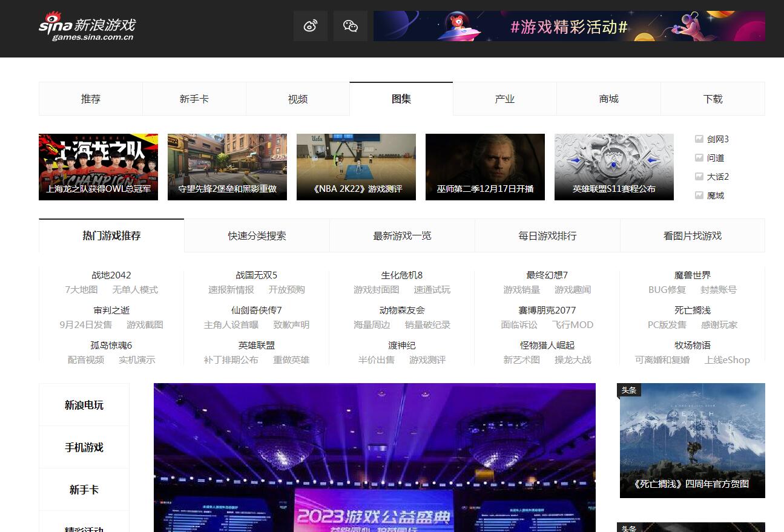The image size is (784, 532).
Task: Click the 销量破纪录 link
Action: click(427, 325)
